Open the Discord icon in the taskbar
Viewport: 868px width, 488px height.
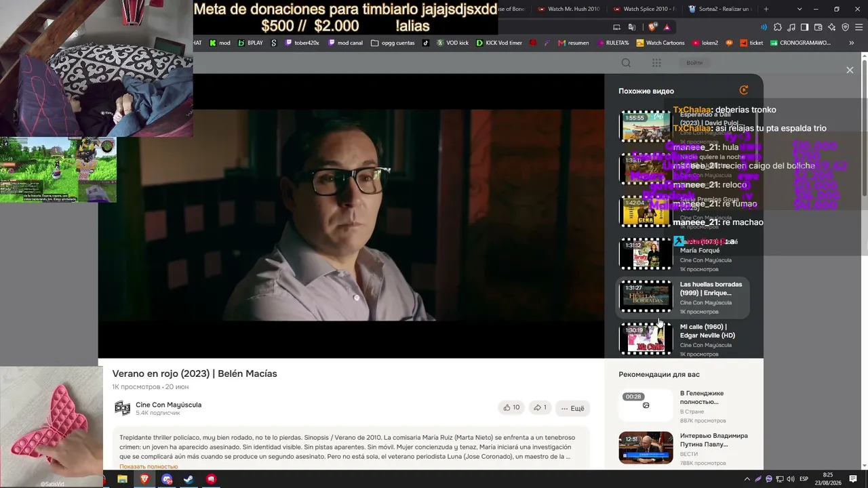tap(167, 479)
